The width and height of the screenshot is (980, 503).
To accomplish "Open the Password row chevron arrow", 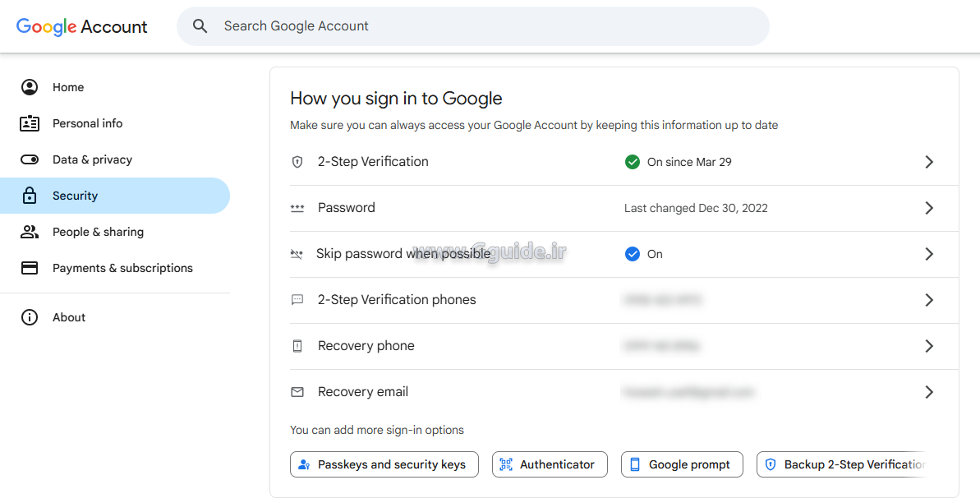I will tap(929, 208).
